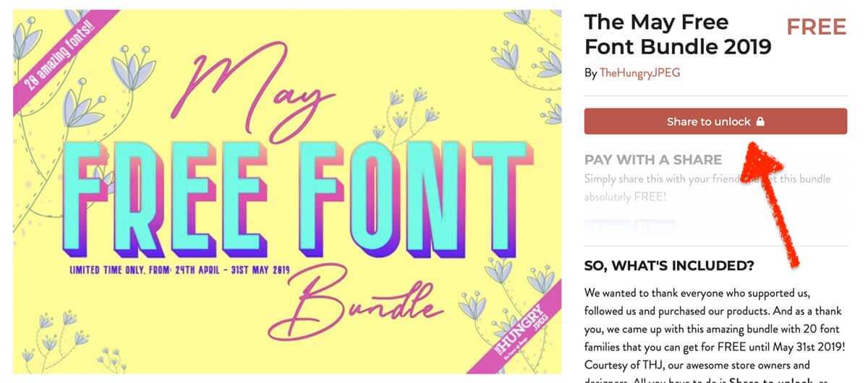868x383 pixels.
Task: Select The May Free Font Bundle 2019 title
Action: [x=678, y=34]
